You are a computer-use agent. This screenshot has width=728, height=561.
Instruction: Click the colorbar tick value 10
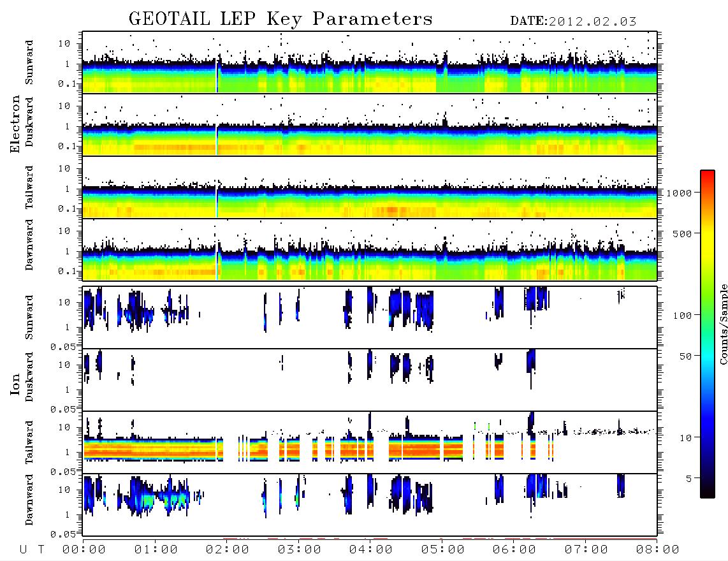tap(685, 438)
